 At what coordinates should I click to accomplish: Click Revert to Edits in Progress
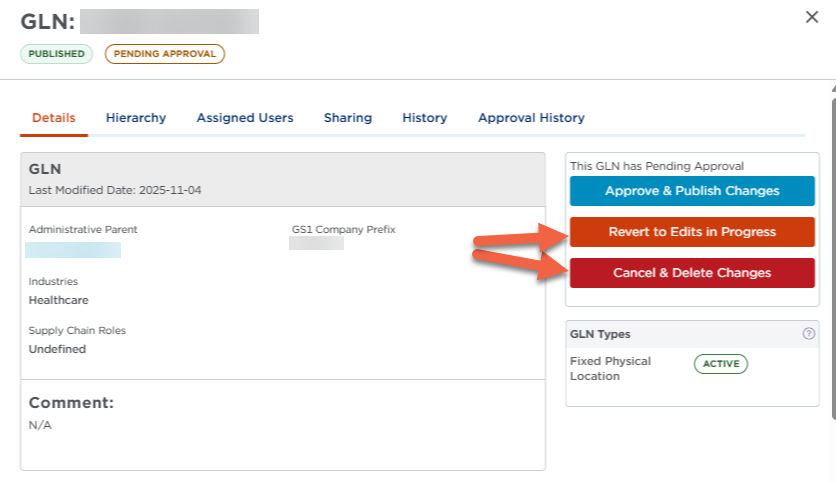pos(692,232)
